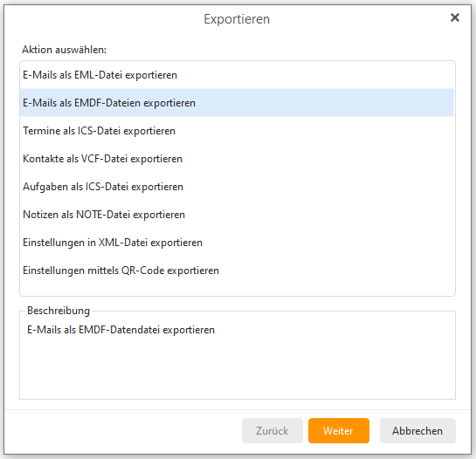Click the empty footer area left of Zurück
Image resolution: width=476 pixels, height=459 pixels.
121,430
